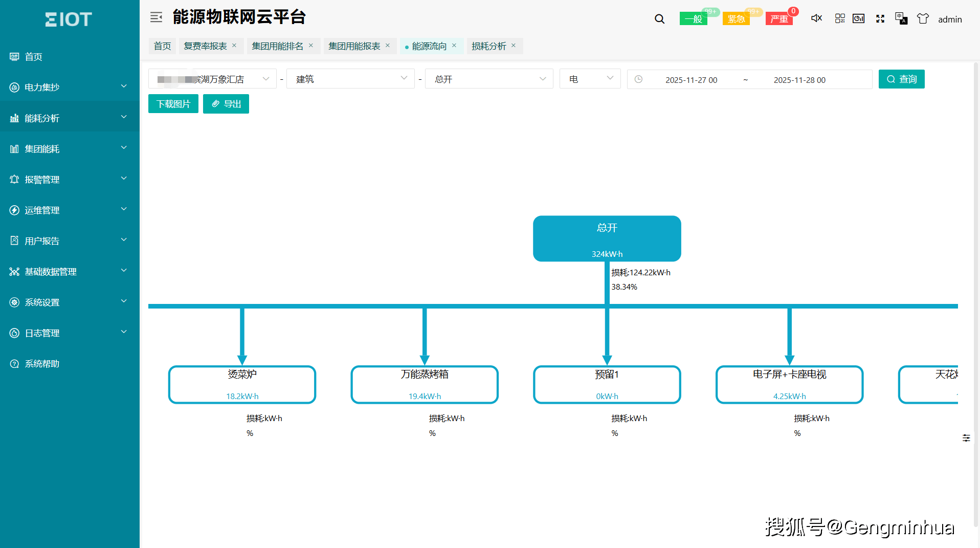
Task: Open the settings sliders icon at right edge
Action: (966, 438)
